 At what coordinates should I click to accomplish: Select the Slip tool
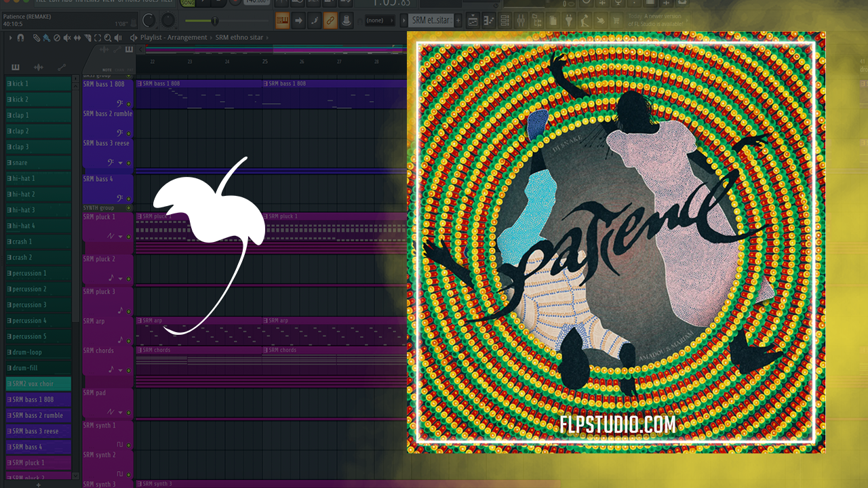point(77,37)
